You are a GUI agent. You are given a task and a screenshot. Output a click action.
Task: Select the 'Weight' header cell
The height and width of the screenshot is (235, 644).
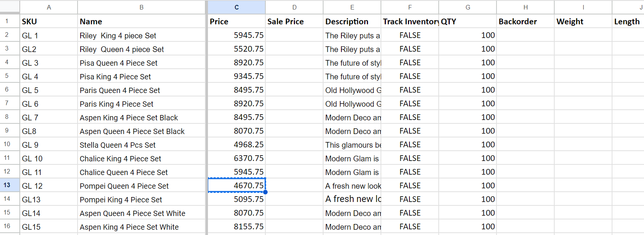583,22
